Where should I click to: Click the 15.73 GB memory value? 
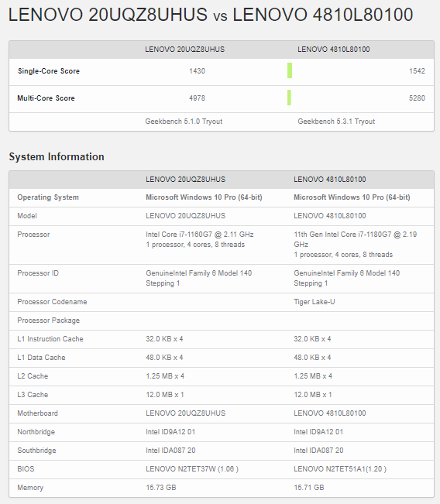coord(161,487)
